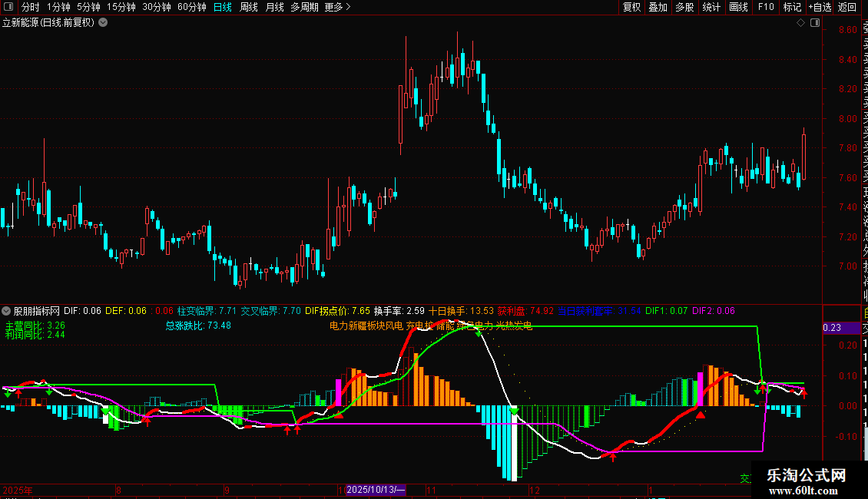Click the 股朋指标网 indicator name
868x499 pixels.
(x=37, y=311)
